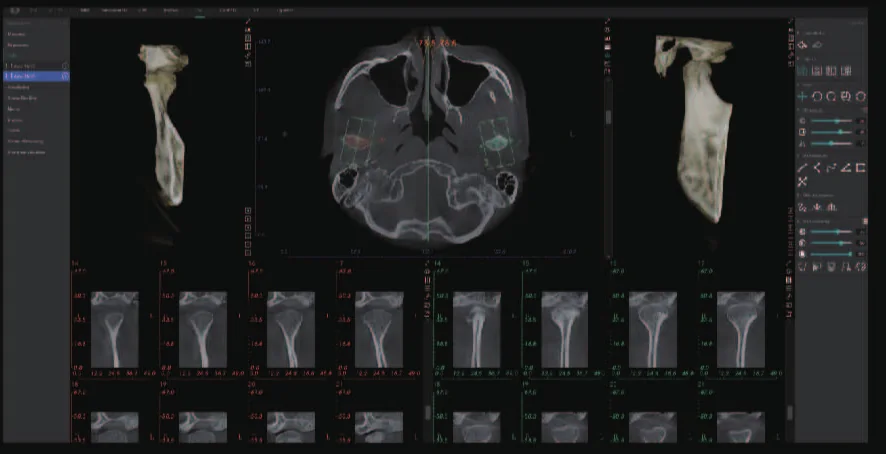Image resolution: width=886 pixels, height=454 pixels.
Task: Click the pencil icon atop the axial view toolbar
Action: (x=249, y=22)
